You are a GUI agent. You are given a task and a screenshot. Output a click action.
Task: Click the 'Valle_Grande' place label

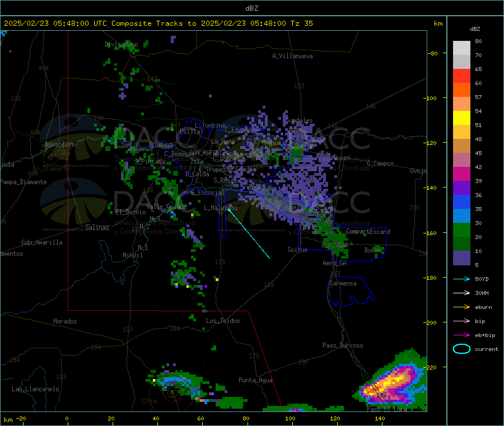[166, 207]
